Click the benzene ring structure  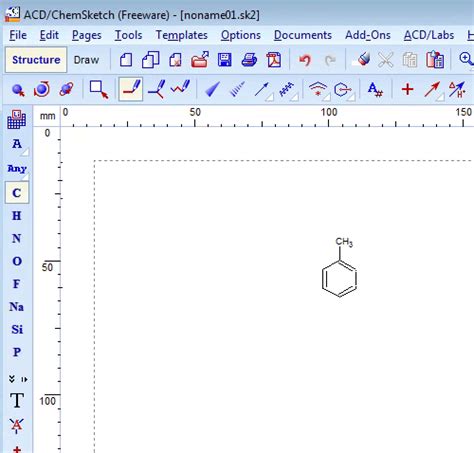point(339,279)
